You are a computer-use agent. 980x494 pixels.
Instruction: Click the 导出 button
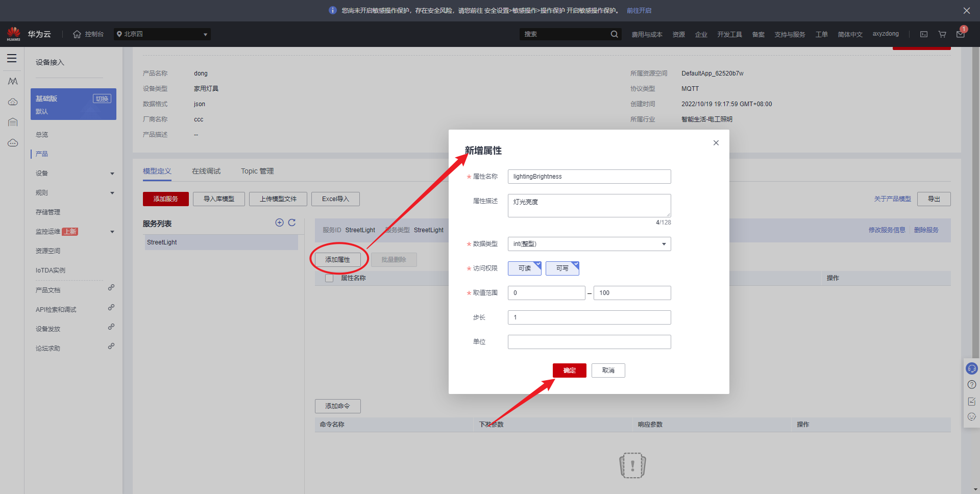click(x=934, y=199)
